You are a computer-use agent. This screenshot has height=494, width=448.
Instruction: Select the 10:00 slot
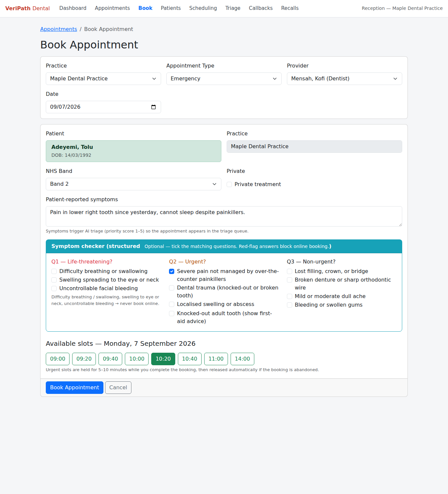137,359
